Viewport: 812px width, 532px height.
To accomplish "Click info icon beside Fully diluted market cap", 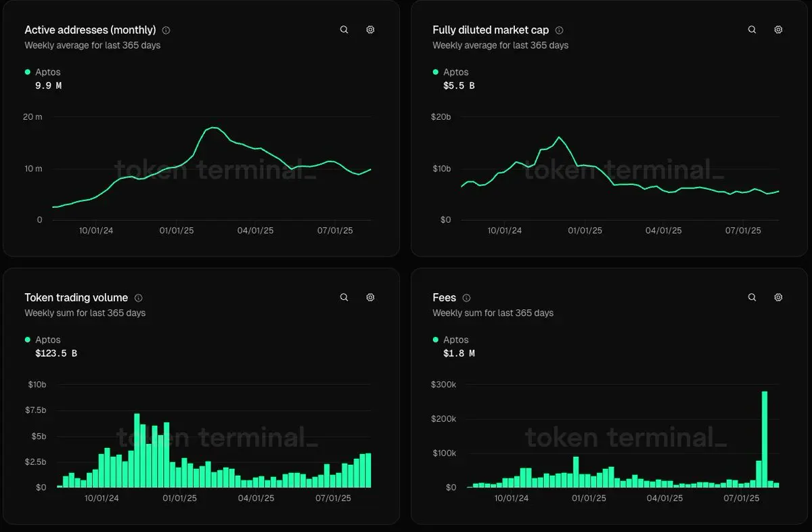I will 559,30.
